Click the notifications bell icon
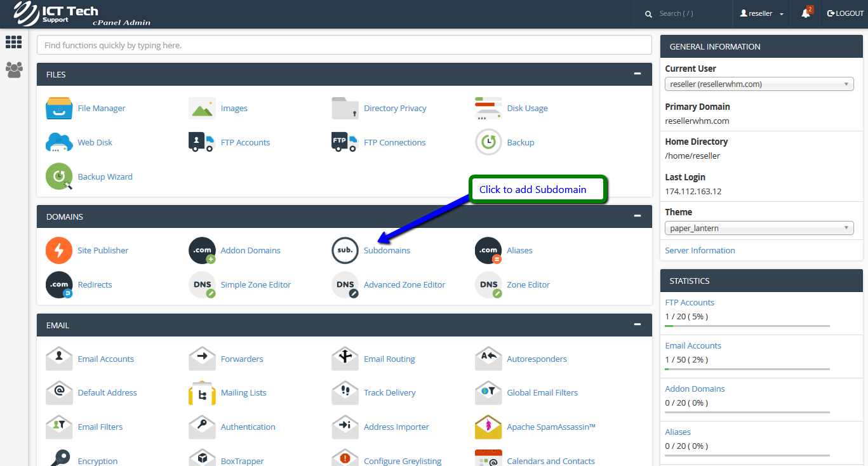 [806, 13]
